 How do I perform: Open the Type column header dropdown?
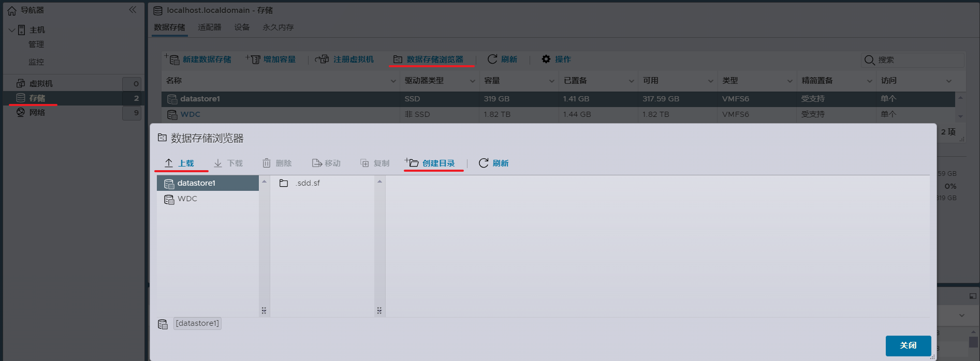[x=789, y=81]
